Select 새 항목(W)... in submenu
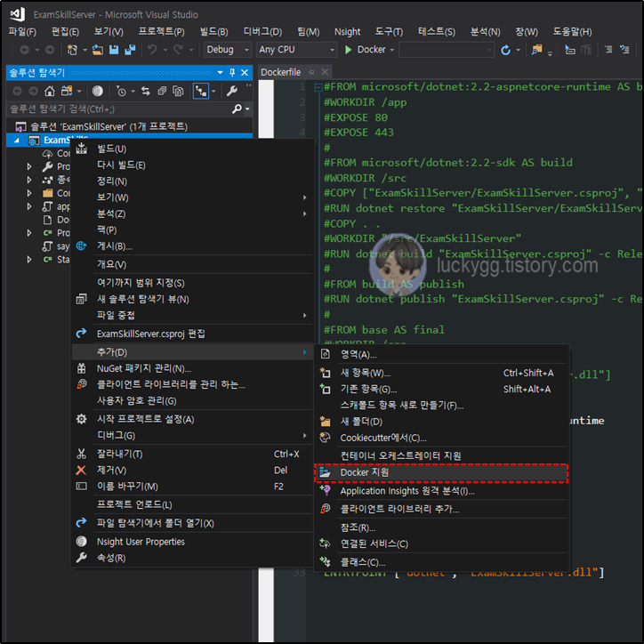Viewport: 644px width, 644px height. coord(441,373)
